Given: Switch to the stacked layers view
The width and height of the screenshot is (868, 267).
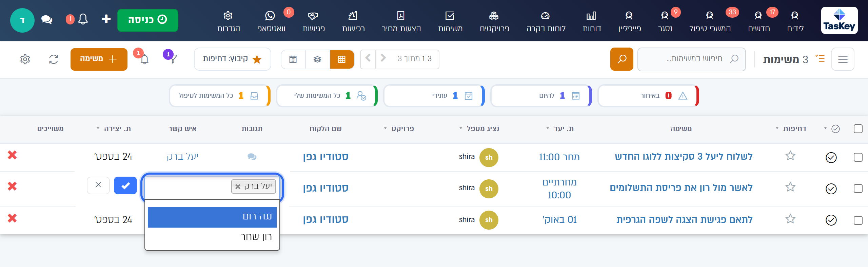Looking at the screenshot, I should 317,59.
